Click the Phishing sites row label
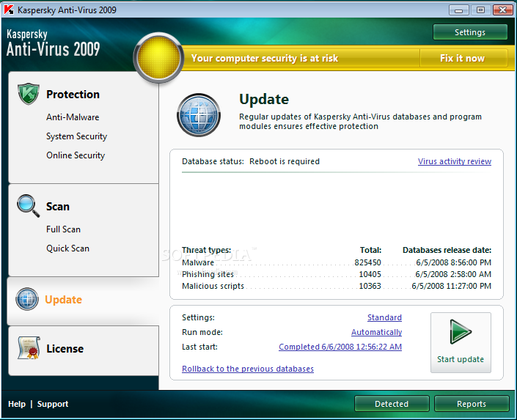The width and height of the screenshot is (517, 420). pyautogui.click(x=208, y=274)
